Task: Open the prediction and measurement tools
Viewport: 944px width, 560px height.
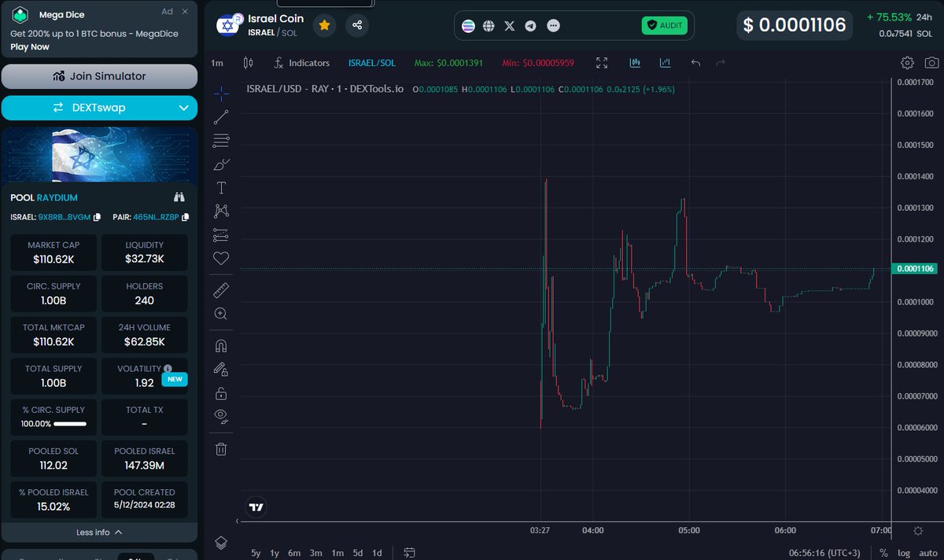Action: [x=221, y=234]
